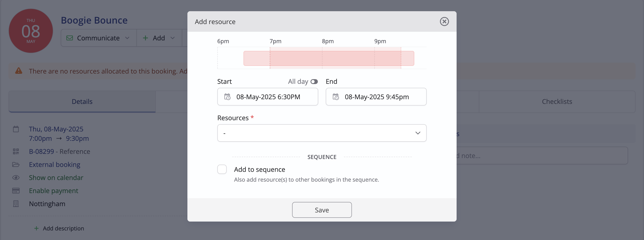This screenshot has height=240, width=644.
Task: Click the SEQUENCE section heading
Action: pyautogui.click(x=322, y=157)
